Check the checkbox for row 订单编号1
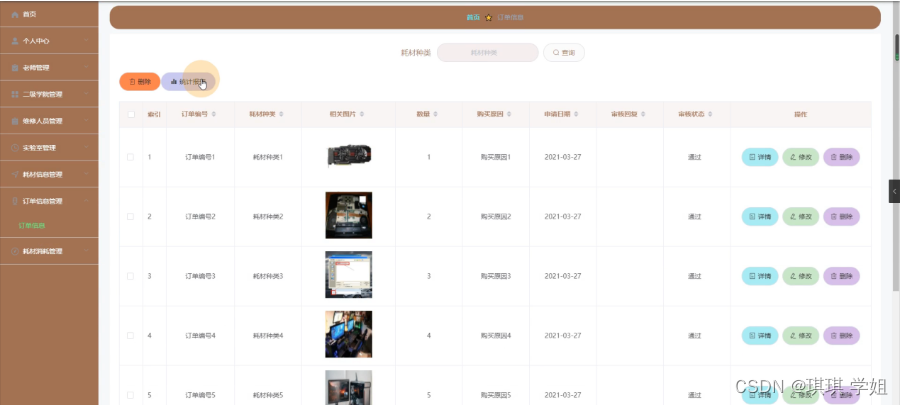This screenshot has height=405, width=903. click(x=131, y=157)
